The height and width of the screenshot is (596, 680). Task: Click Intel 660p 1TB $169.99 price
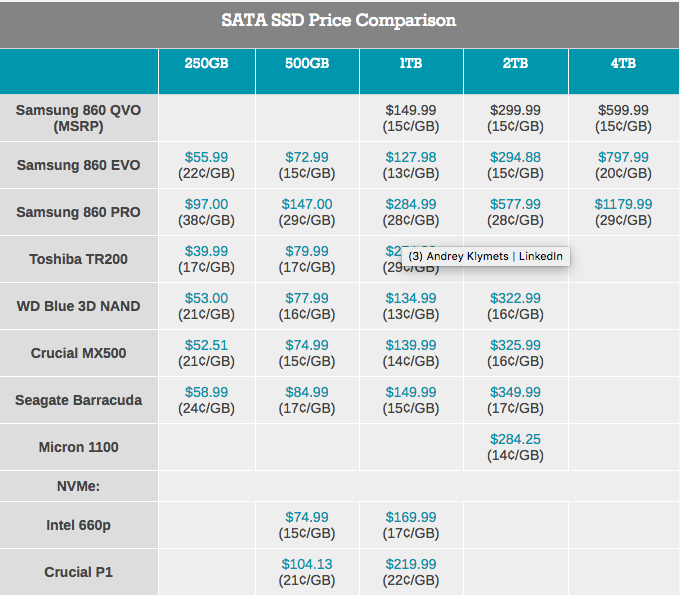(410, 517)
